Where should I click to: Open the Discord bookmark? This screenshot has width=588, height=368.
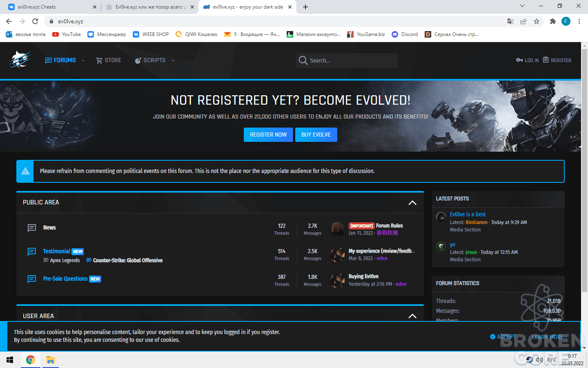405,34
